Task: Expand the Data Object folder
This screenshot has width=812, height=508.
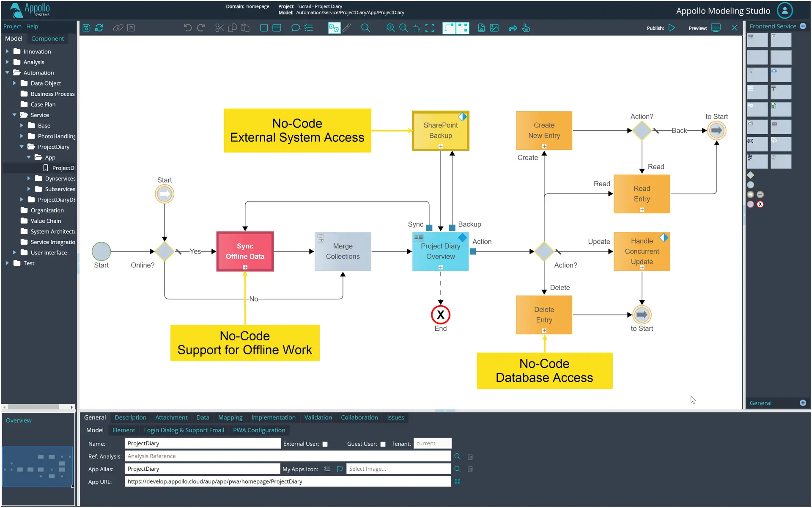Action: (x=14, y=83)
